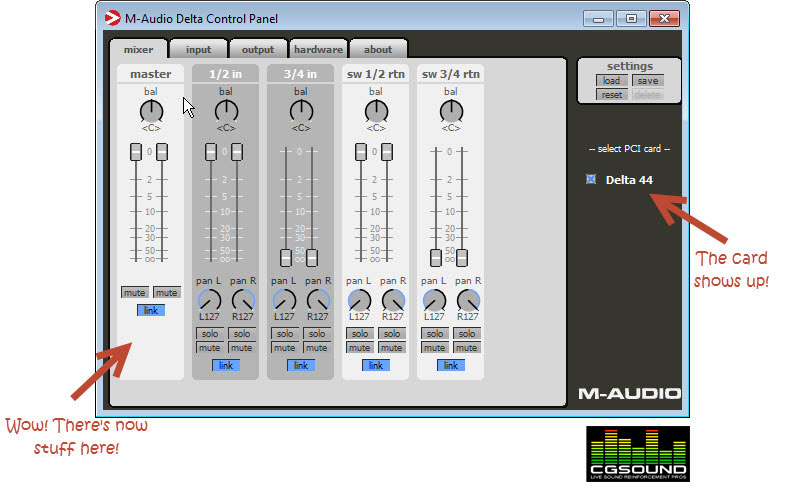Solo the 3/4 in left channel
Screen dimensions: 785x486
(285, 333)
